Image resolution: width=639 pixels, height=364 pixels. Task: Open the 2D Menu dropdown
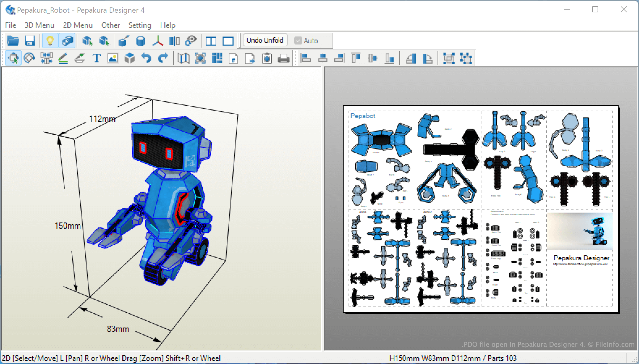click(x=78, y=25)
